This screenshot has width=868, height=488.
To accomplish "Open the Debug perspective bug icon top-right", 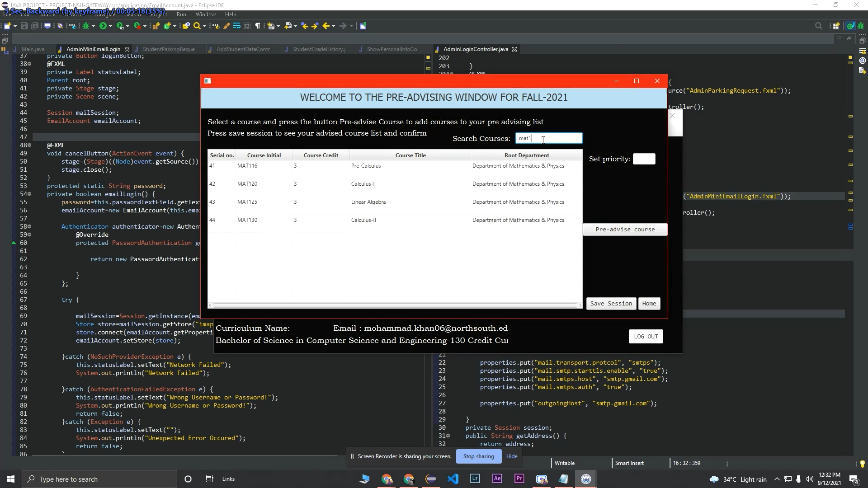I will [861, 26].
